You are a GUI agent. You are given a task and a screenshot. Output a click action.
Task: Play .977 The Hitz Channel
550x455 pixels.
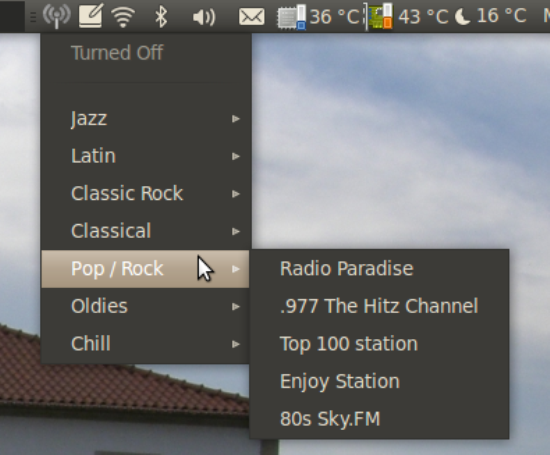(379, 306)
